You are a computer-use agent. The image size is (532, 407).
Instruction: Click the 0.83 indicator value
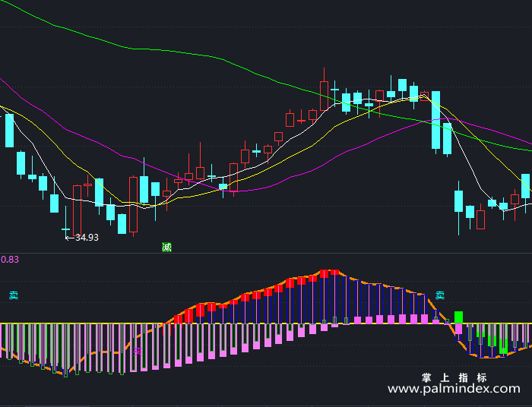click(9, 260)
